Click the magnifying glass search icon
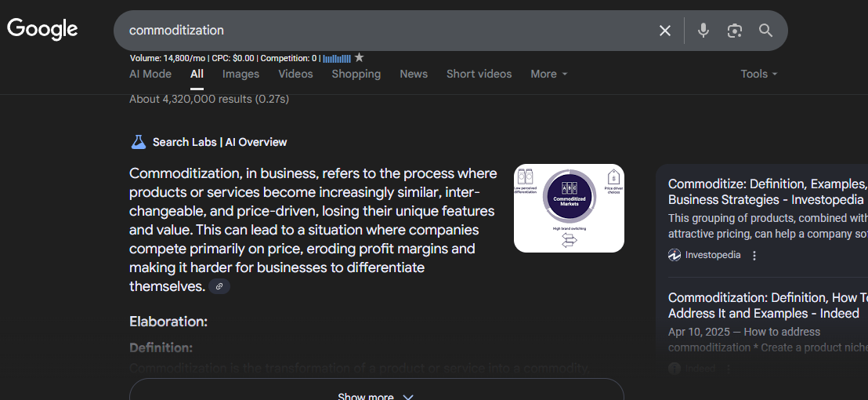 pos(765,31)
